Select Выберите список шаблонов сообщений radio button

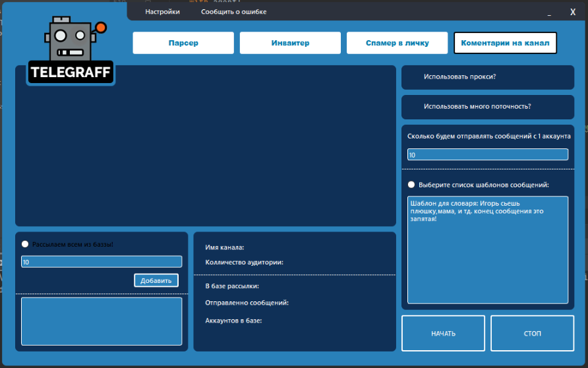[411, 185]
